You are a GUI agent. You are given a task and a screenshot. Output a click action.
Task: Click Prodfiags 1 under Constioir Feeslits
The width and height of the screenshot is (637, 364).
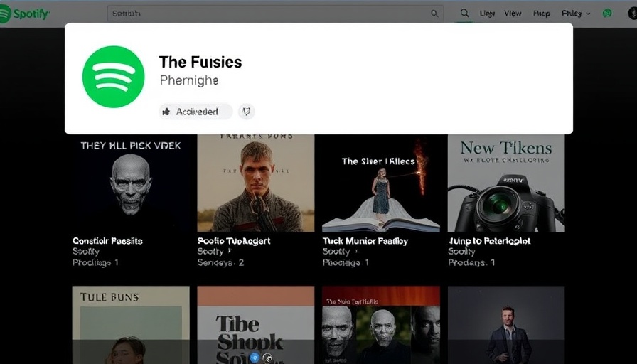95,263
